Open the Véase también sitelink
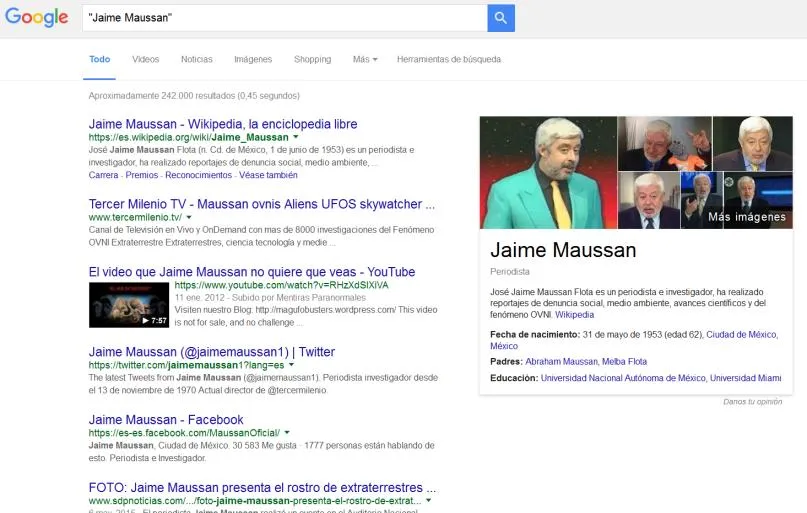807x513 pixels. pyautogui.click(x=268, y=175)
